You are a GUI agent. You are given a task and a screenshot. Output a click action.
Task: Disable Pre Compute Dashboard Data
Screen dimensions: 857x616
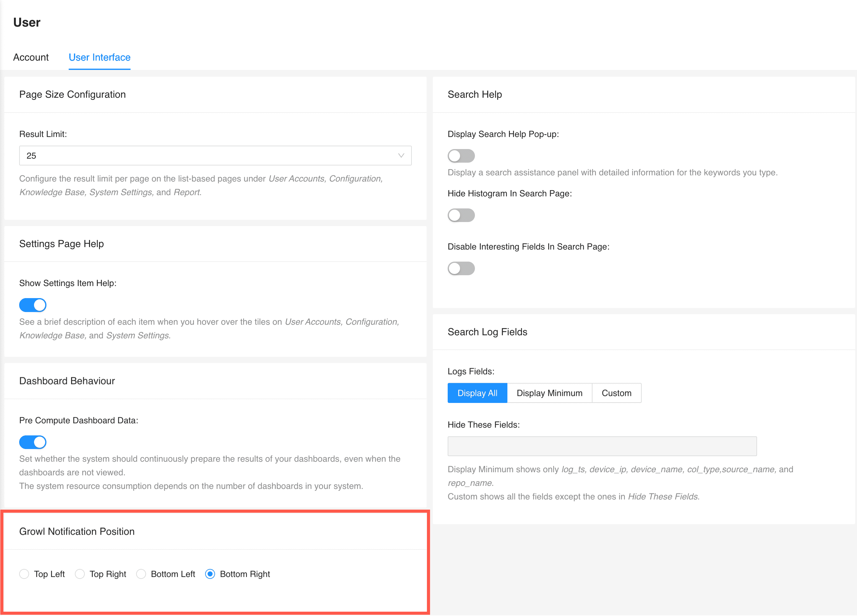[x=33, y=442]
